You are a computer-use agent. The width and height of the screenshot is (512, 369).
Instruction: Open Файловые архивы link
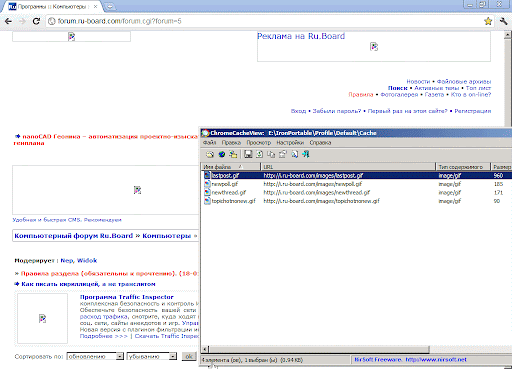click(x=464, y=81)
